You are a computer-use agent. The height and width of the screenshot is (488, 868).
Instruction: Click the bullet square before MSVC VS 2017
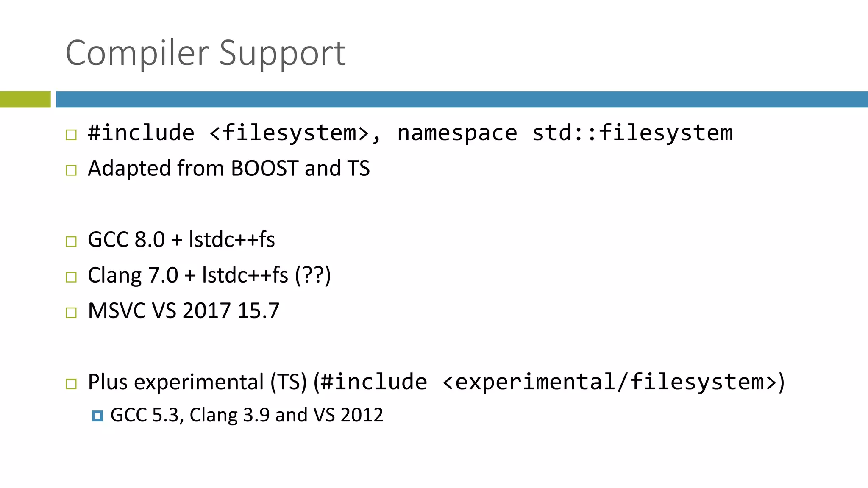point(71,313)
